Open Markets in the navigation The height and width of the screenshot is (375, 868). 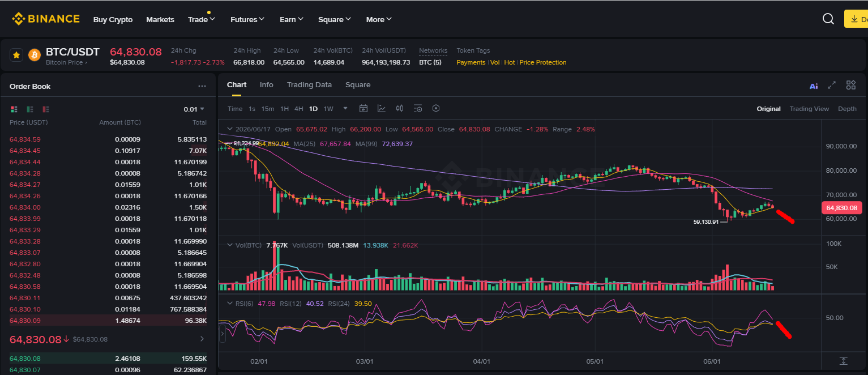tap(160, 19)
